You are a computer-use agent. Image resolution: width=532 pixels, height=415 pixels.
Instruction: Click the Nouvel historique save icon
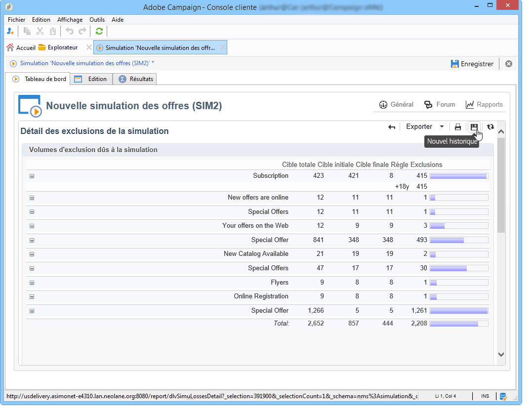pyautogui.click(x=474, y=127)
